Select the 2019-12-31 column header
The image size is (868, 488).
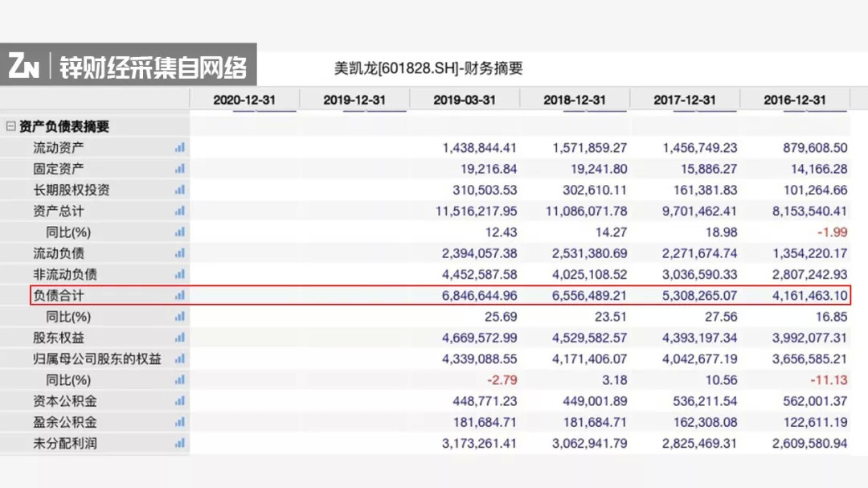click(x=354, y=100)
